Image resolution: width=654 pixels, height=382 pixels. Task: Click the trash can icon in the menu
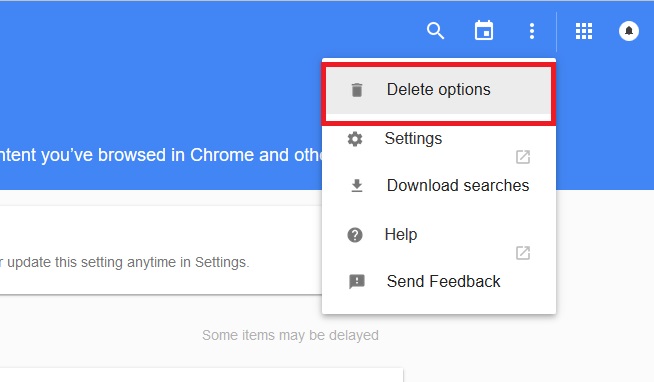click(x=357, y=90)
